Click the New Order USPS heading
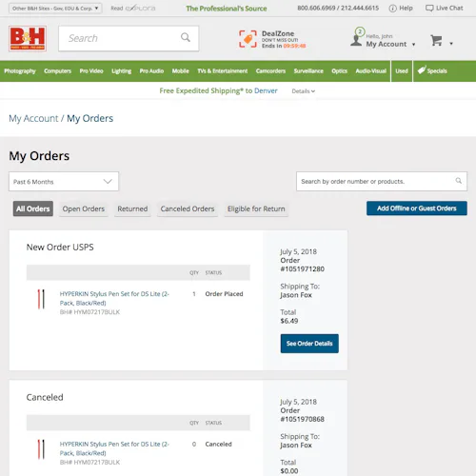476x476 pixels. 60,248
